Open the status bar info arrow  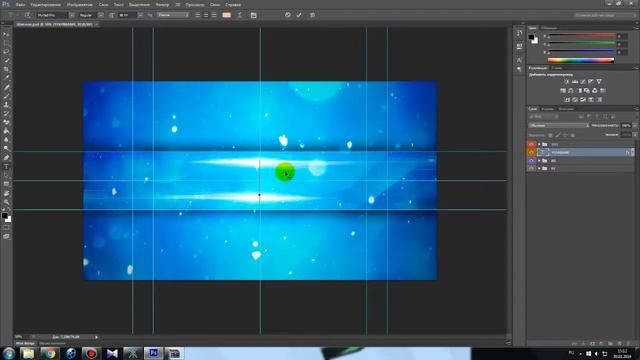pos(96,337)
